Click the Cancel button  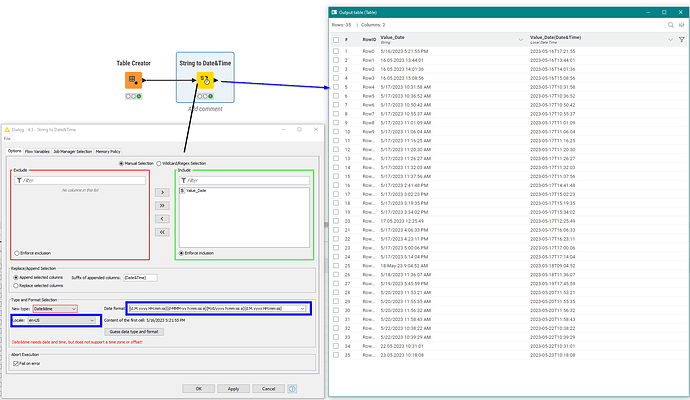(x=268, y=389)
